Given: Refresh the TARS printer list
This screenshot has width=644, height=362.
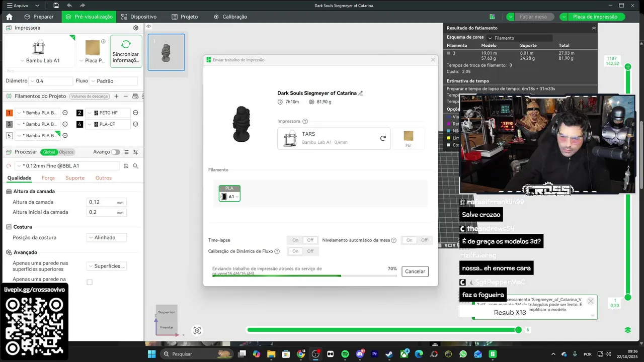Looking at the screenshot, I should [x=383, y=138].
